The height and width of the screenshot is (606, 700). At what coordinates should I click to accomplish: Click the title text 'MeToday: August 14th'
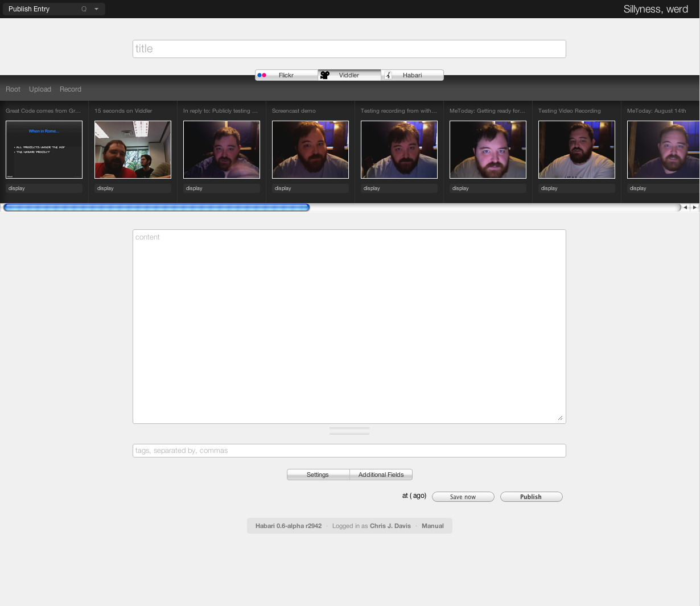click(x=657, y=111)
